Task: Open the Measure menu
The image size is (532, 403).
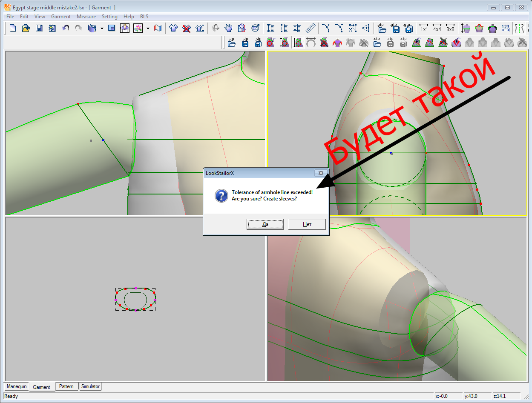Action: [86, 17]
